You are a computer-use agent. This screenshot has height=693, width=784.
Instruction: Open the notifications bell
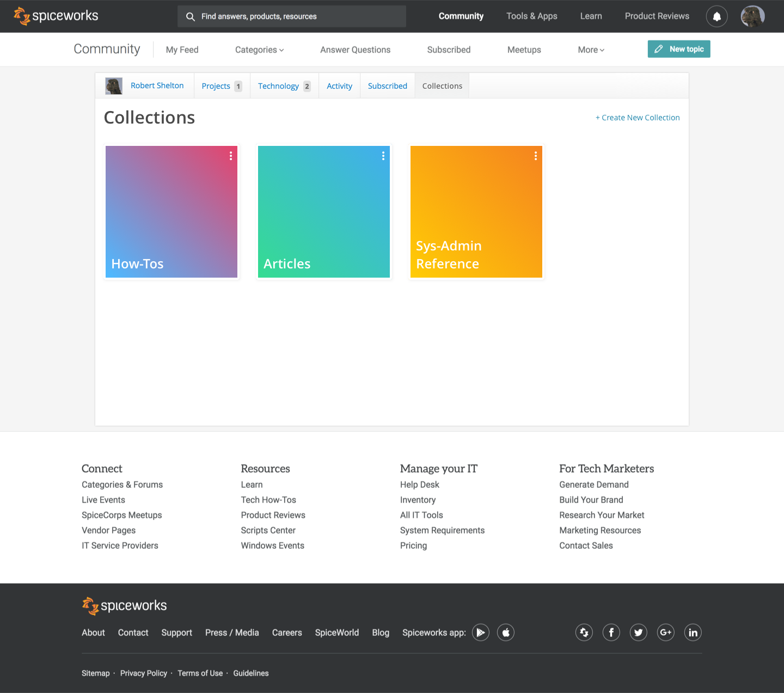(716, 16)
